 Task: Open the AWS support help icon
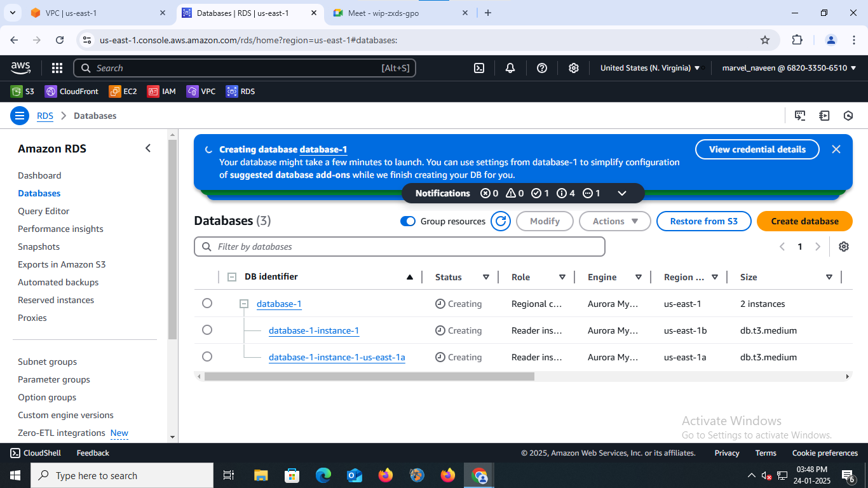tap(542, 68)
